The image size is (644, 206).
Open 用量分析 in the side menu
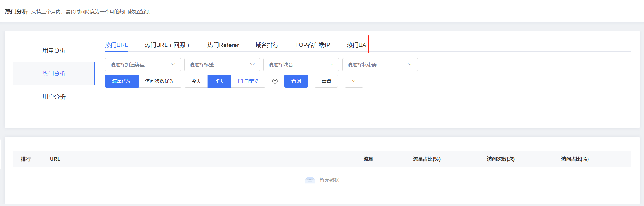pos(54,50)
